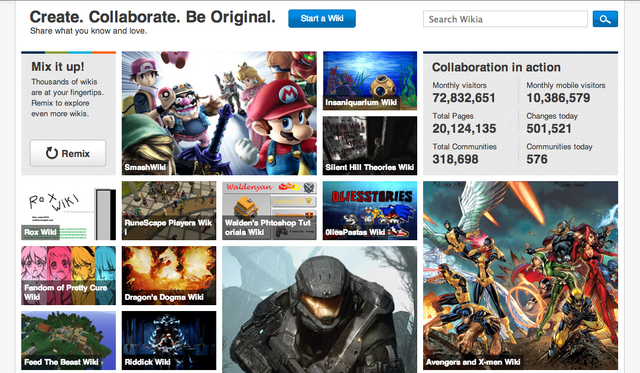
Task: Open the SmashWiki thumbnail
Action: coord(219,113)
